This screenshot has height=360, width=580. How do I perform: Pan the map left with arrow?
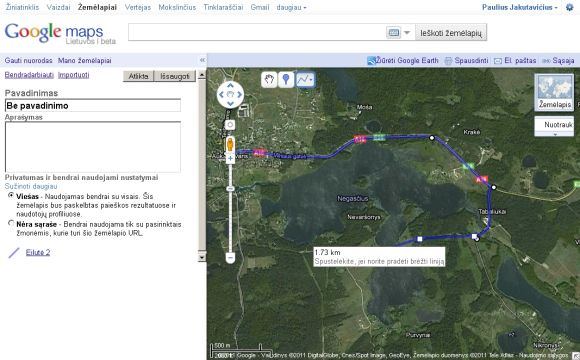click(222, 94)
